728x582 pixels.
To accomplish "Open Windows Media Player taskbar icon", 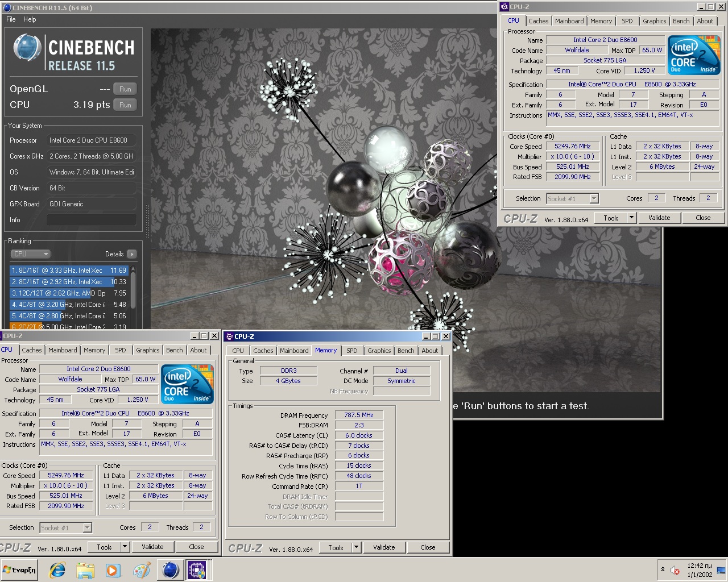I will pyautogui.click(x=113, y=570).
